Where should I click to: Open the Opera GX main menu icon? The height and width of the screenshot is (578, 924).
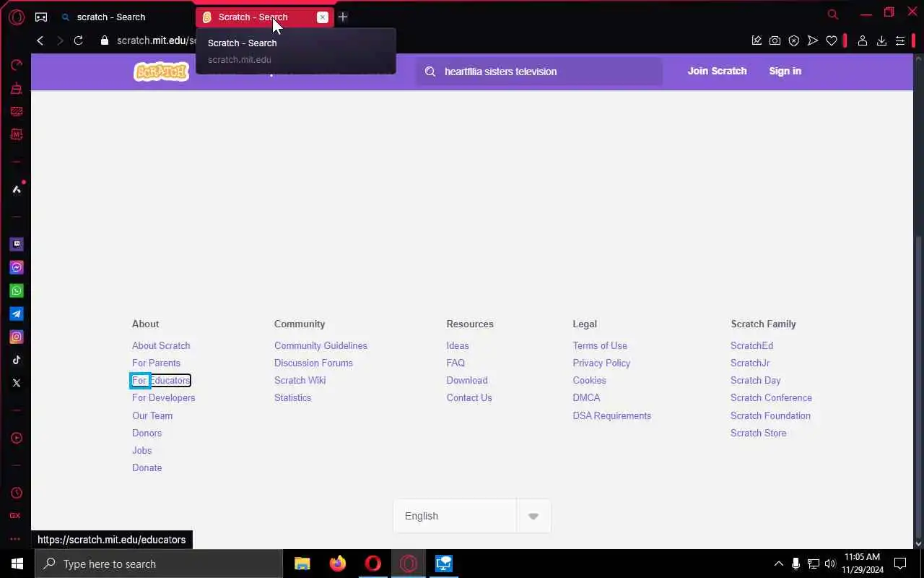(x=16, y=17)
